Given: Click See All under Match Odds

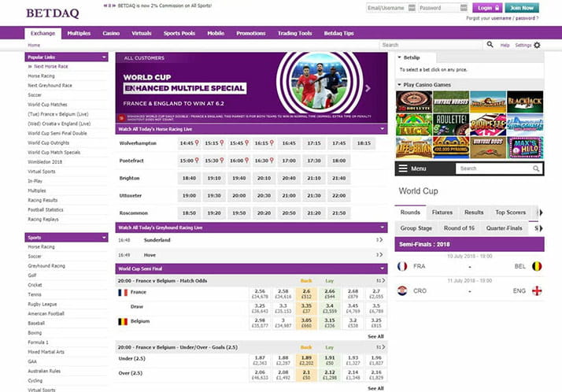Looking at the screenshot, I should [x=375, y=336].
